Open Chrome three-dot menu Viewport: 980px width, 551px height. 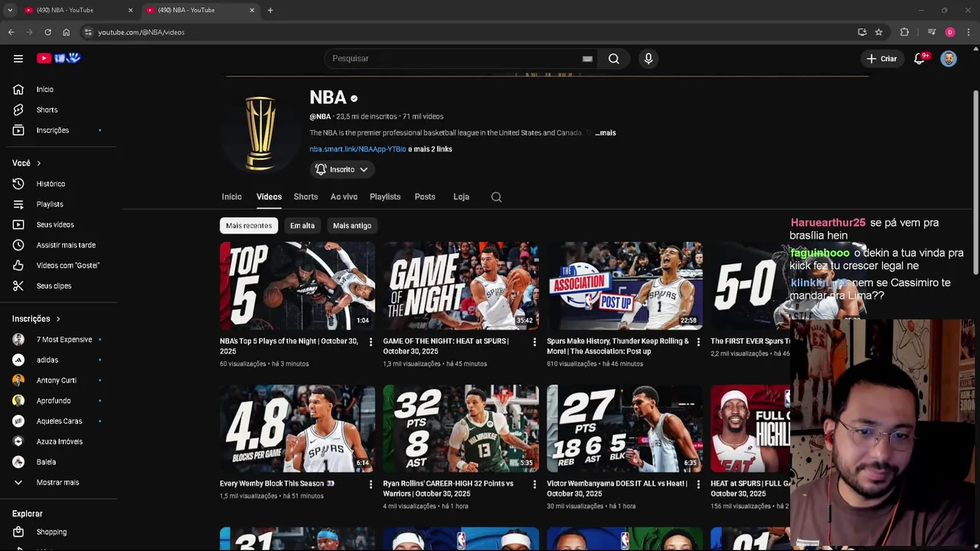point(969,32)
